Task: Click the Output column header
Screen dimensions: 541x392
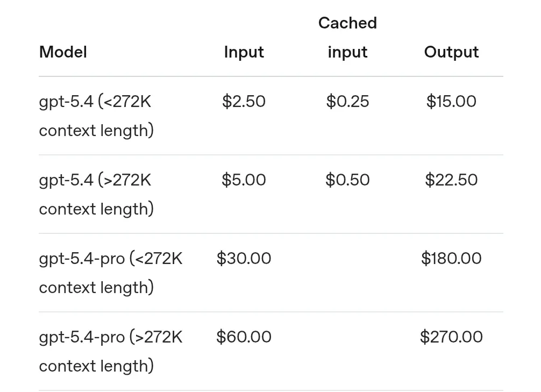Action: pyautogui.click(x=451, y=52)
